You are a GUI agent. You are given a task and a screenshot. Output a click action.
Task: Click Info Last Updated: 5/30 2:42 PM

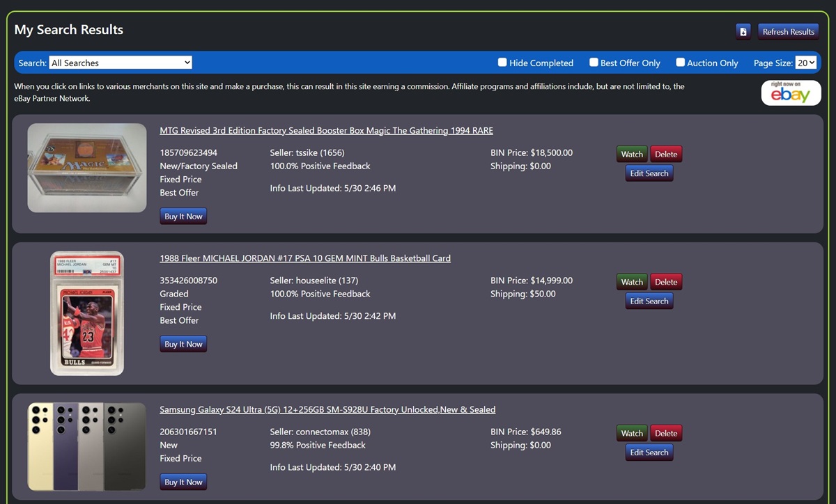click(333, 315)
